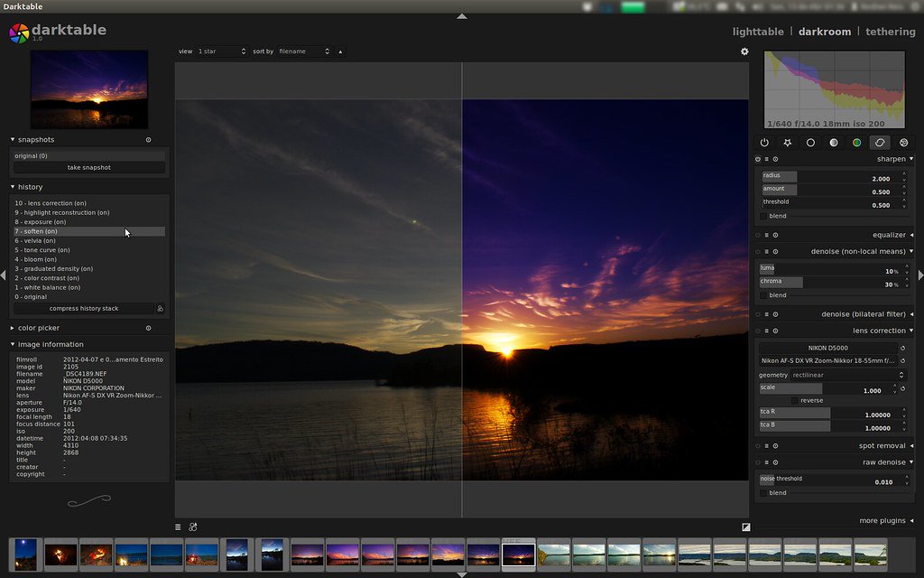Select the basic modules group icon
This screenshot has width=924, height=578.
pyautogui.click(x=811, y=143)
